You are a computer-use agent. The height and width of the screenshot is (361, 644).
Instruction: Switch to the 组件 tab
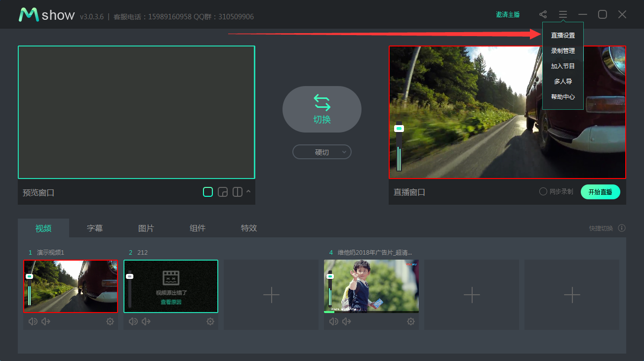198,228
